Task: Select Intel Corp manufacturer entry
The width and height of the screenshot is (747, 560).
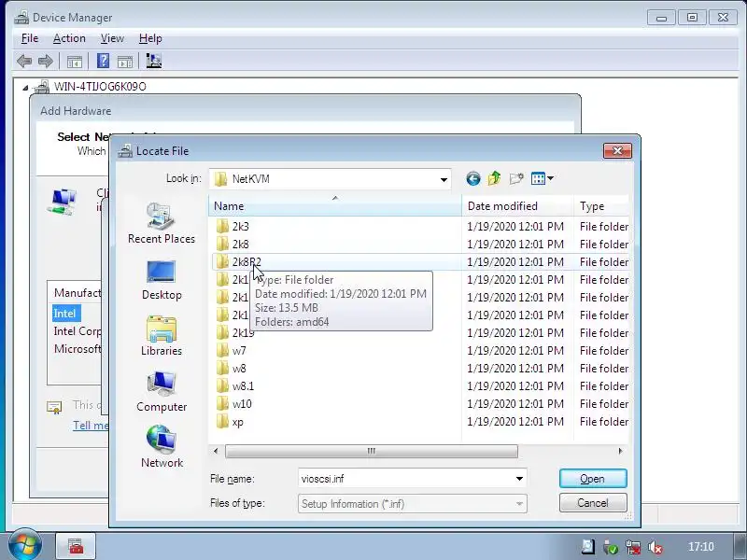Action: tap(78, 331)
